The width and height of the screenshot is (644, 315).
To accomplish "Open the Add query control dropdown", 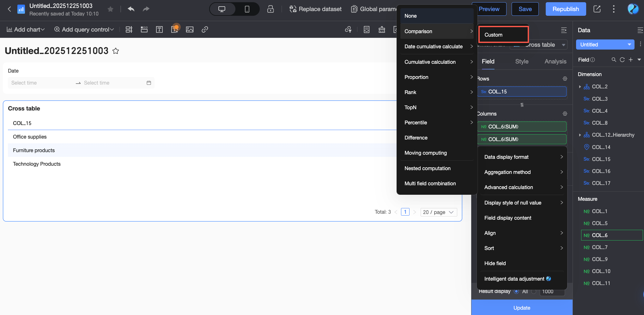I will [84, 30].
